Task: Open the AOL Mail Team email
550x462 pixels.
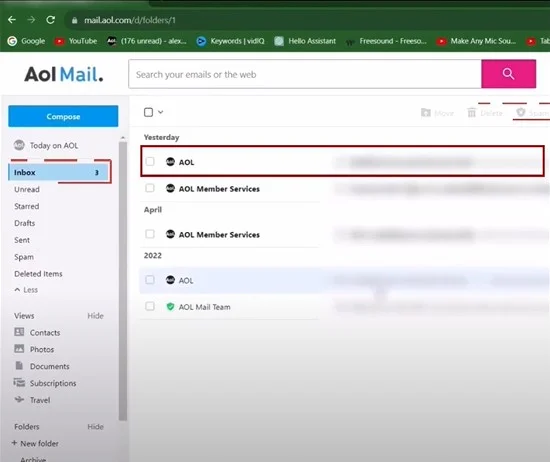Action: click(x=344, y=307)
